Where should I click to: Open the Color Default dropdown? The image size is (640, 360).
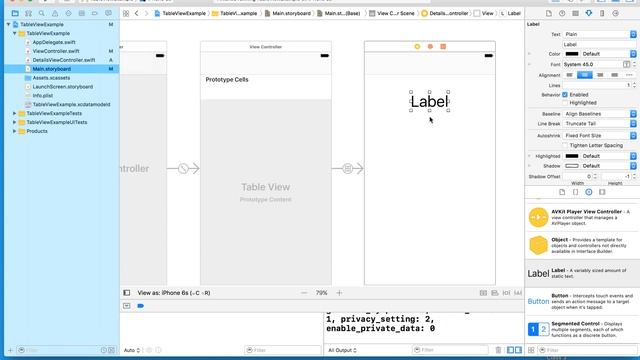tap(609, 54)
